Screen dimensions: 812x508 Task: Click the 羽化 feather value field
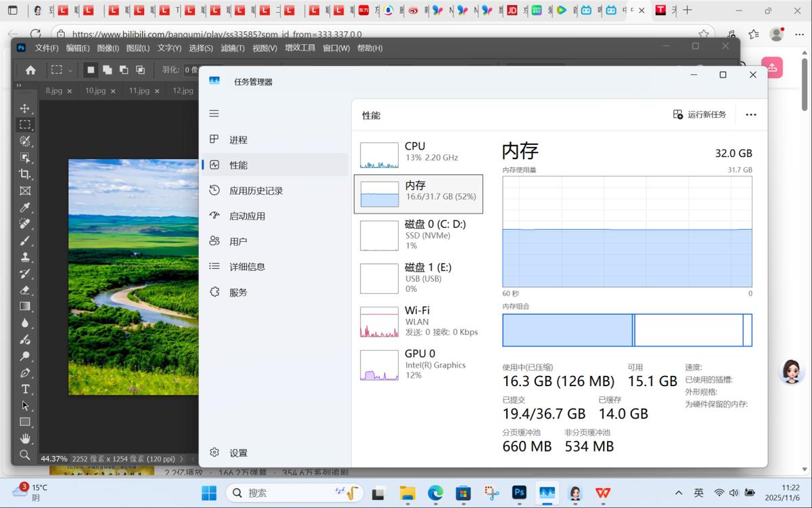(191, 69)
